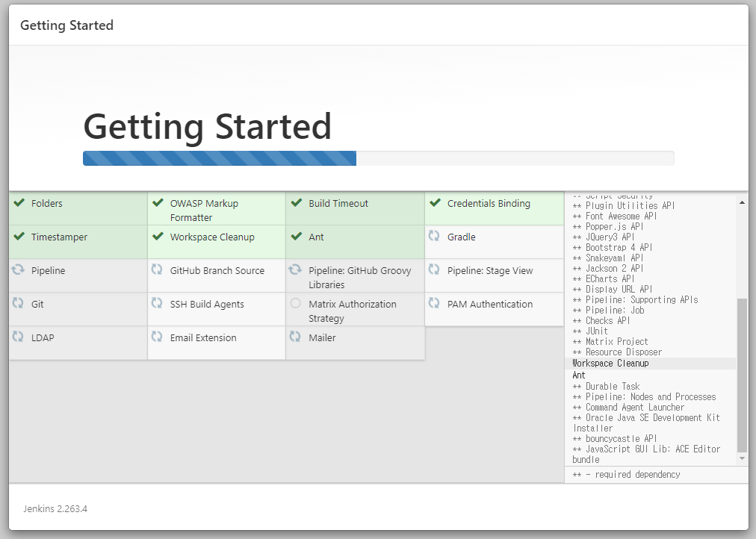Click the spinner icon next to Pipeline: GitHub Groovy Libraries
The height and width of the screenshot is (539, 756).
(295, 269)
